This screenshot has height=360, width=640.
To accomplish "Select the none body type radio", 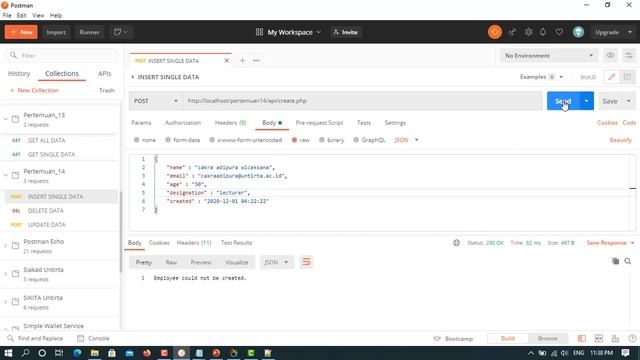I will coord(136,140).
